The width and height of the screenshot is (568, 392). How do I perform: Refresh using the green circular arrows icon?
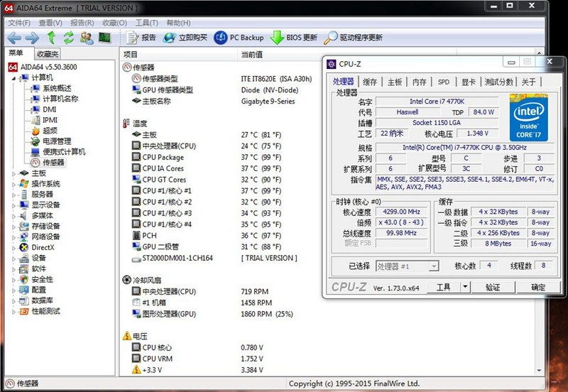click(x=68, y=38)
